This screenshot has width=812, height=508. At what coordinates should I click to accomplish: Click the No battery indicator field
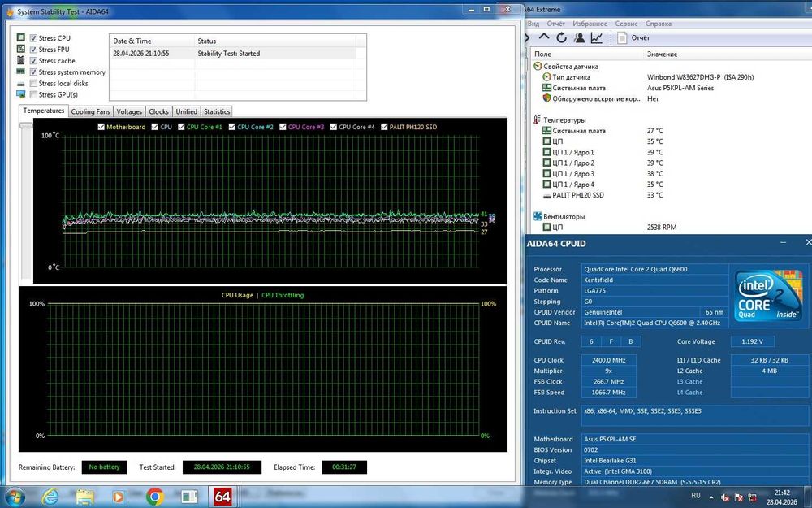click(x=104, y=467)
